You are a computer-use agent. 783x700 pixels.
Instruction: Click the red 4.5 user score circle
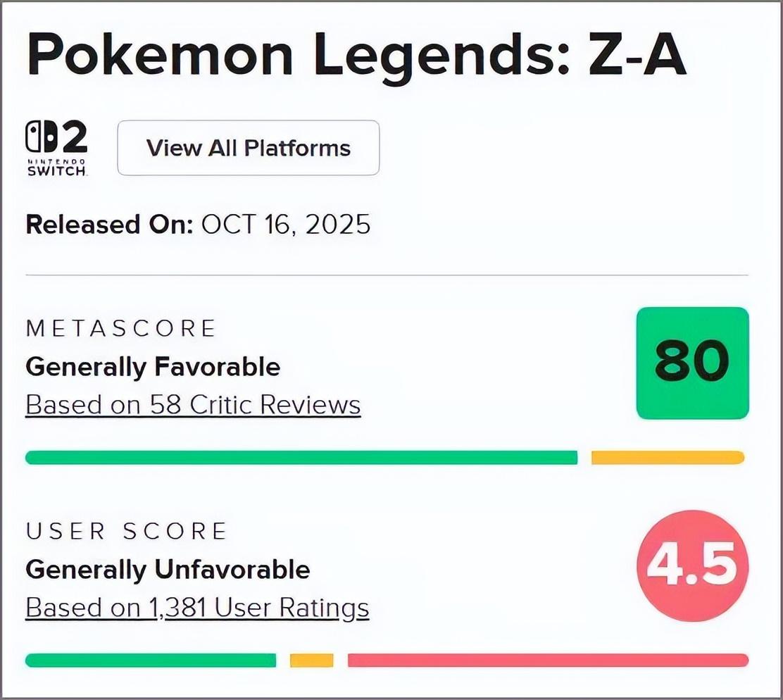click(692, 563)
